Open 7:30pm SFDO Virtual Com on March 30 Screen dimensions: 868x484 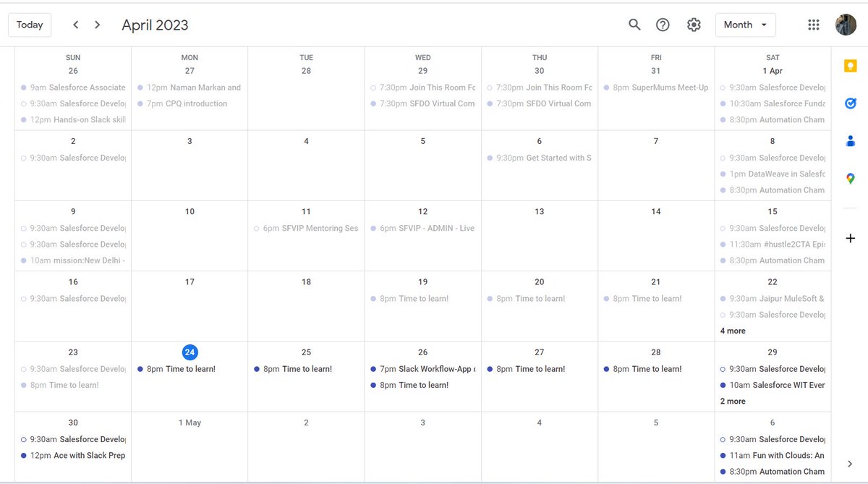(x=539, y=103)
